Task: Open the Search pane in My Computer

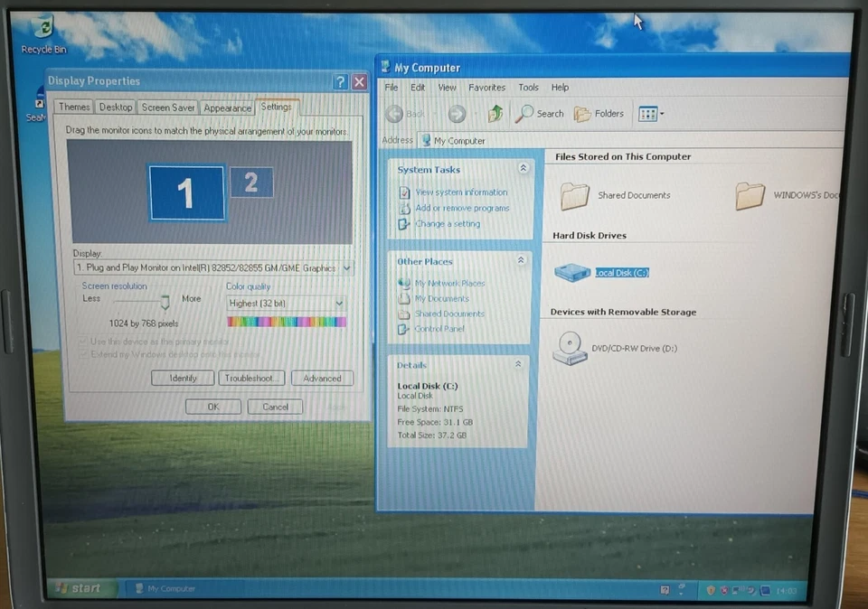Action: [x=540, y=113]
